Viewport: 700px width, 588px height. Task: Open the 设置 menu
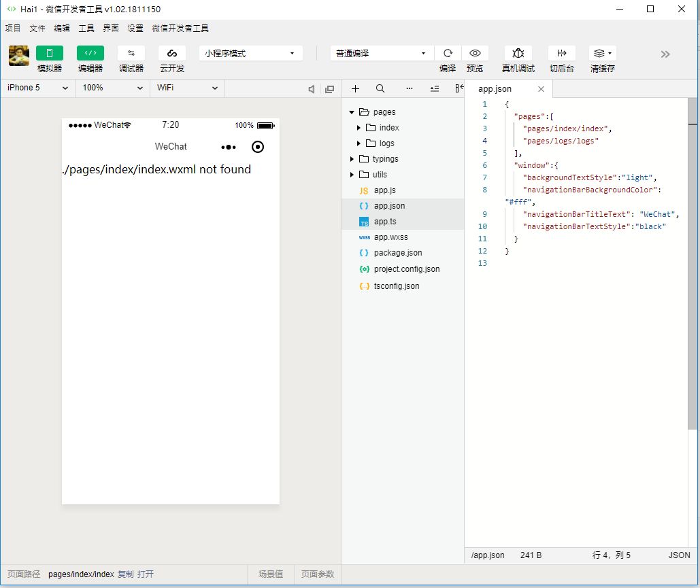click(135, 28)
